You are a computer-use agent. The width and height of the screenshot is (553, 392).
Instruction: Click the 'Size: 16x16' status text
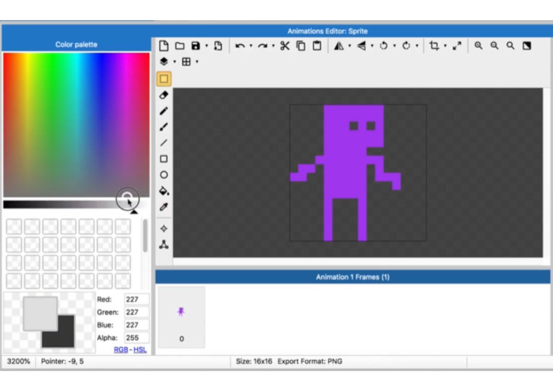point(254,362)
